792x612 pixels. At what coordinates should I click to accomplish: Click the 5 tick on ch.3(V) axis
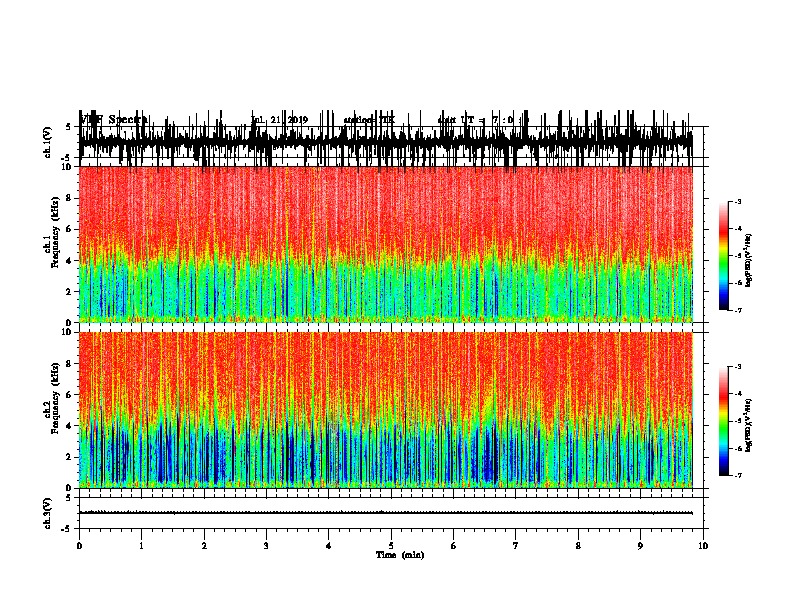pyautogui.click(x=69, y=498)
